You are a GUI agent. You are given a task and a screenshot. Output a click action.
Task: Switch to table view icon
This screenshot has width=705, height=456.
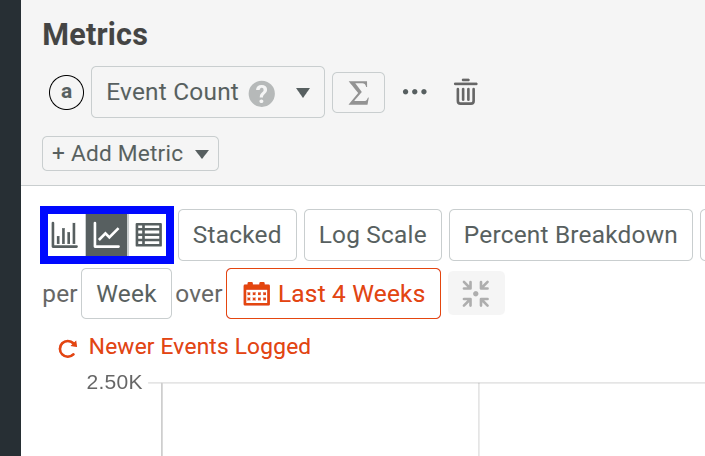click(149, 235)
